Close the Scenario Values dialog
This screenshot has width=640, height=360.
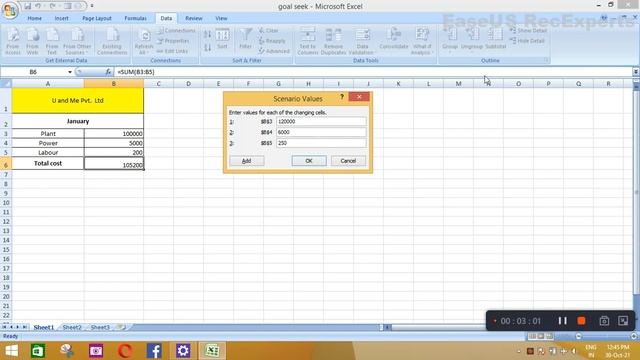coord(359,97)
